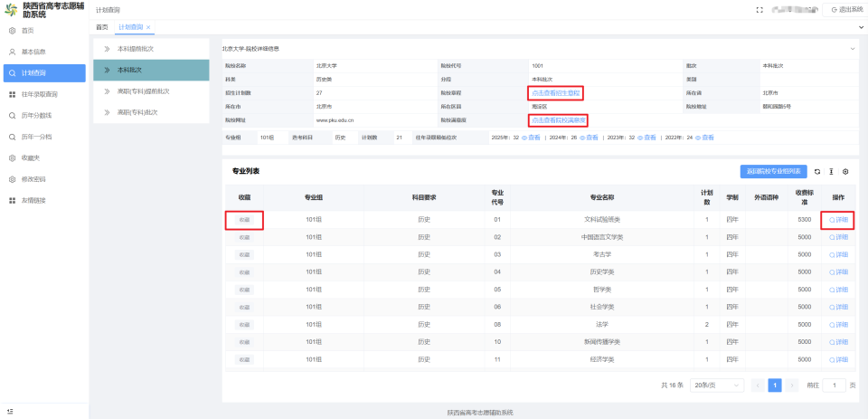Image resolution: width=868 pixels, height=419 pixels.
Task: Expand the 高职(专科)提前批次 batch
Action: [x=151, y=91]
